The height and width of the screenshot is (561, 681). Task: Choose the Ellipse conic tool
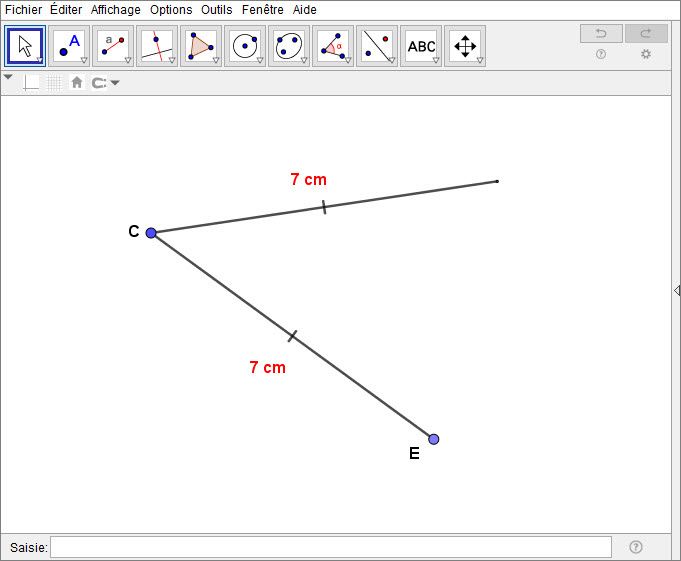point(289,46)
